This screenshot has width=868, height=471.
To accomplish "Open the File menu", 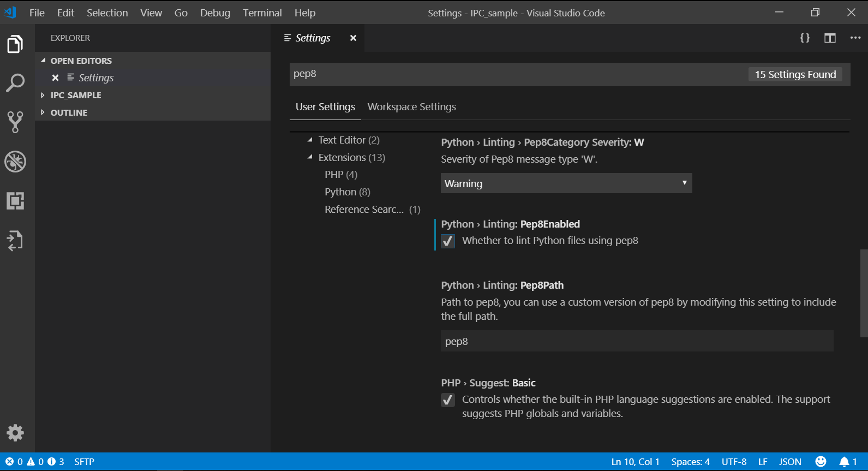I will click(37, 13).
